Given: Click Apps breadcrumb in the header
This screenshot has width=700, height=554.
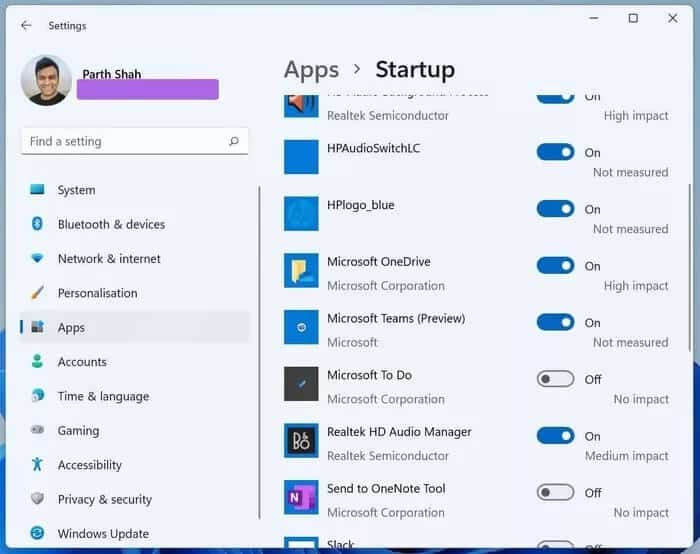Looking at the screenshot, I should coord(312,70).
